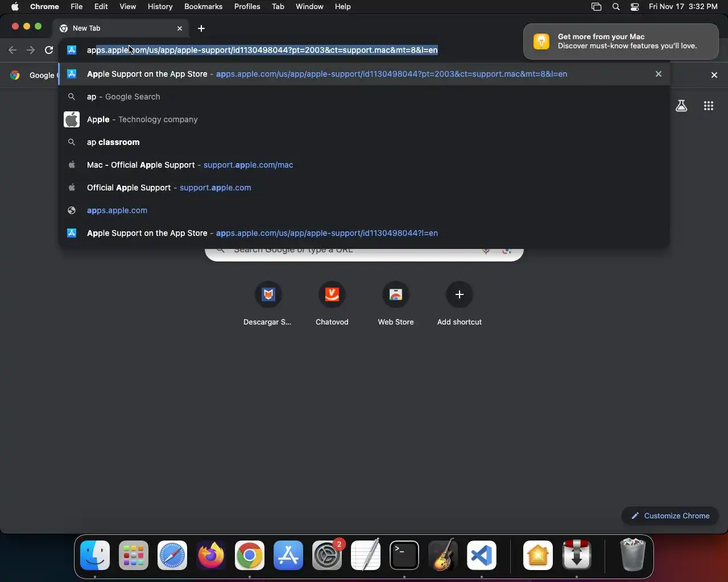Click the Add shortcut plus tile
The image size is (728, 582).
460,294
